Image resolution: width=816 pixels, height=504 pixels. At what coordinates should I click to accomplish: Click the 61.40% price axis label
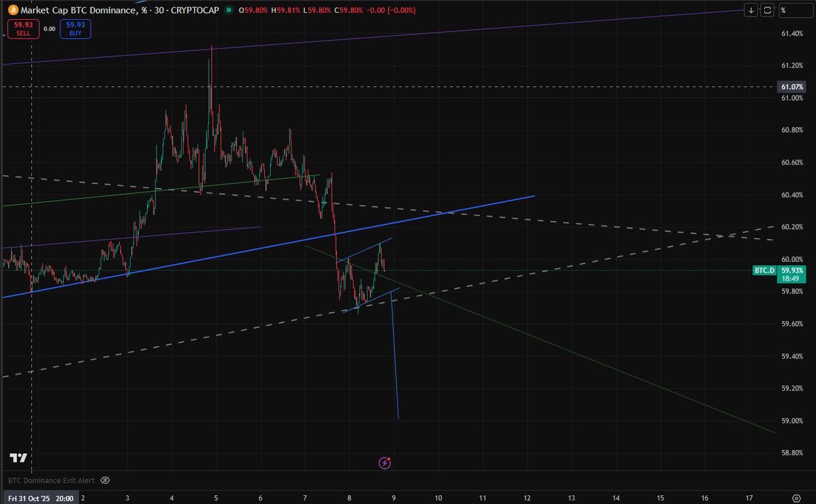click(792, 33)
